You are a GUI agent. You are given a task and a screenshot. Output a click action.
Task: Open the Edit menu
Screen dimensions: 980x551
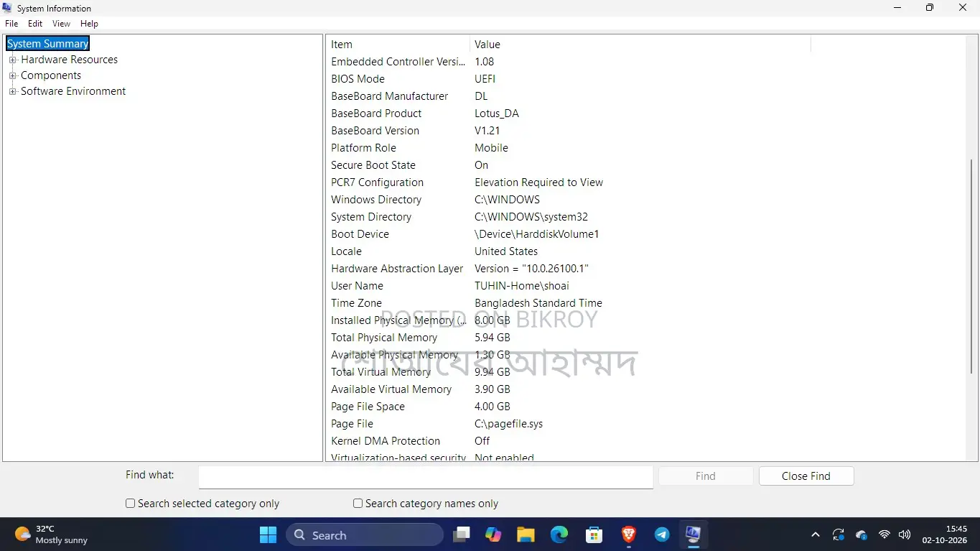point(35,24)
